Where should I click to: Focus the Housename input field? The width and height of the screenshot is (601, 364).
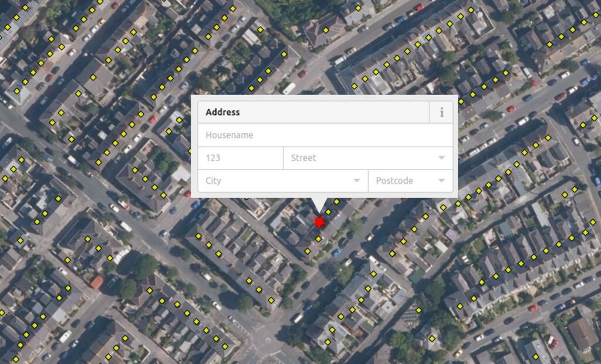point(325,135)
